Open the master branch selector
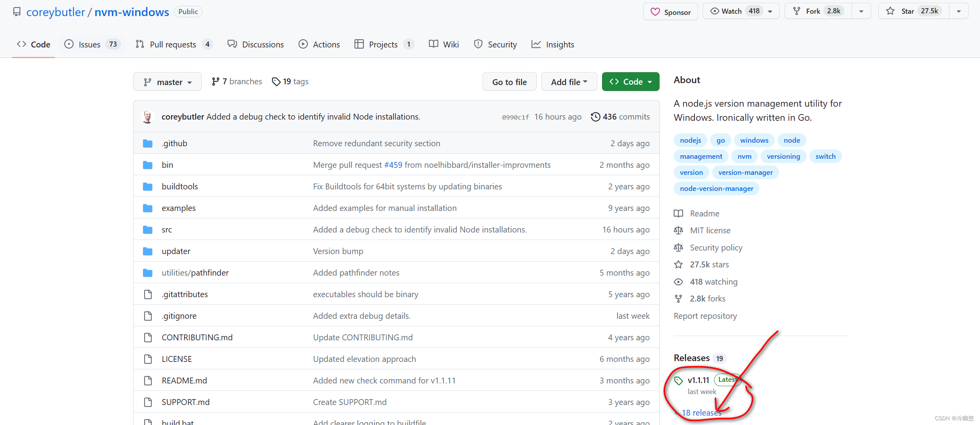Screen dimensions: 980x425 (167, 82)
